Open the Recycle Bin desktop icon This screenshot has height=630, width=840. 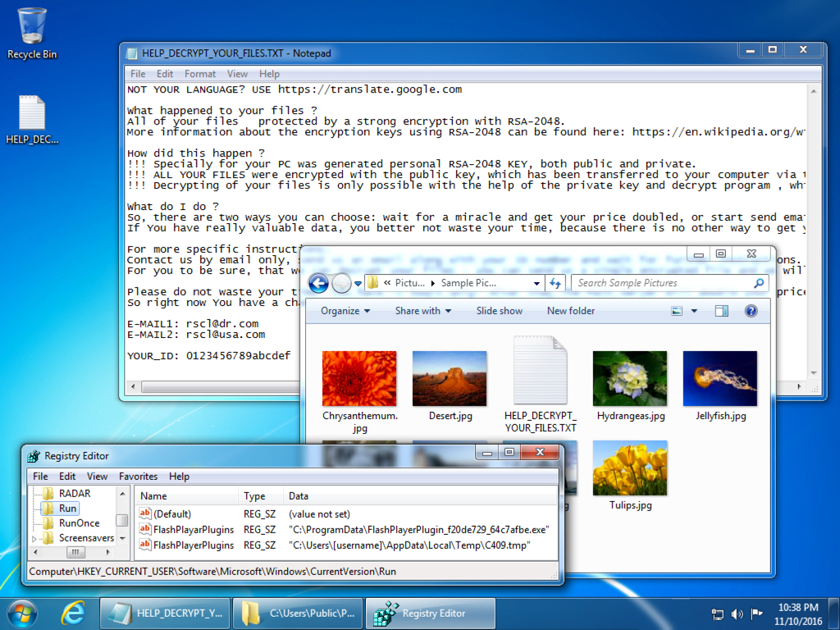pos(32,33)
